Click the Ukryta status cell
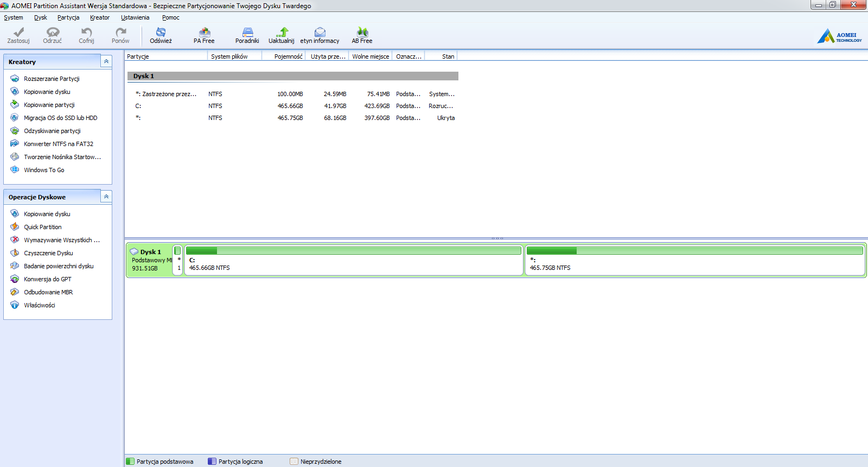This screenshot has width=868, height=467. (446, 118)
